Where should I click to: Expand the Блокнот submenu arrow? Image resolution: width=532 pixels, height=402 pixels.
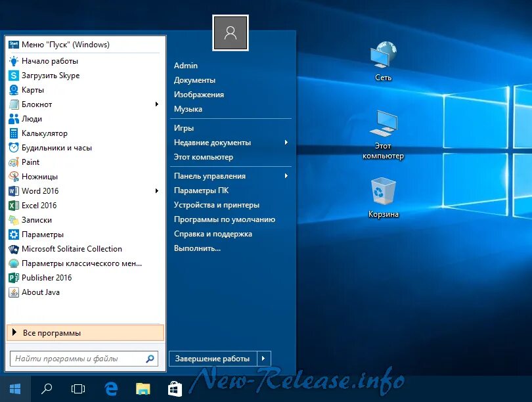coord(157,104)
